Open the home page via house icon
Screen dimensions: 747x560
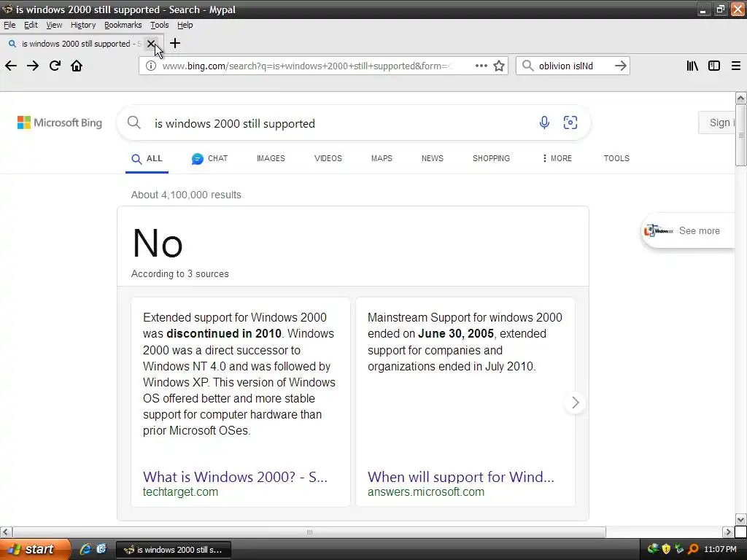(77, 66)
